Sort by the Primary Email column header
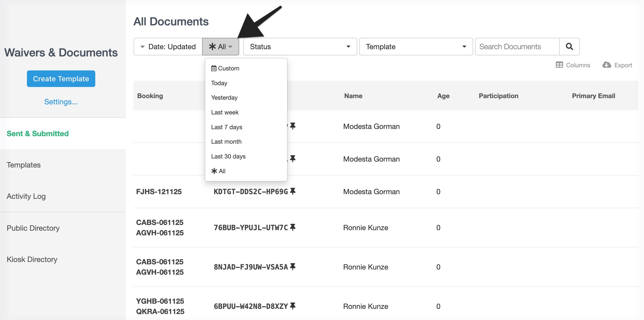Image resolution: width=644 pixels, height=320 pixels. (594, 96)
